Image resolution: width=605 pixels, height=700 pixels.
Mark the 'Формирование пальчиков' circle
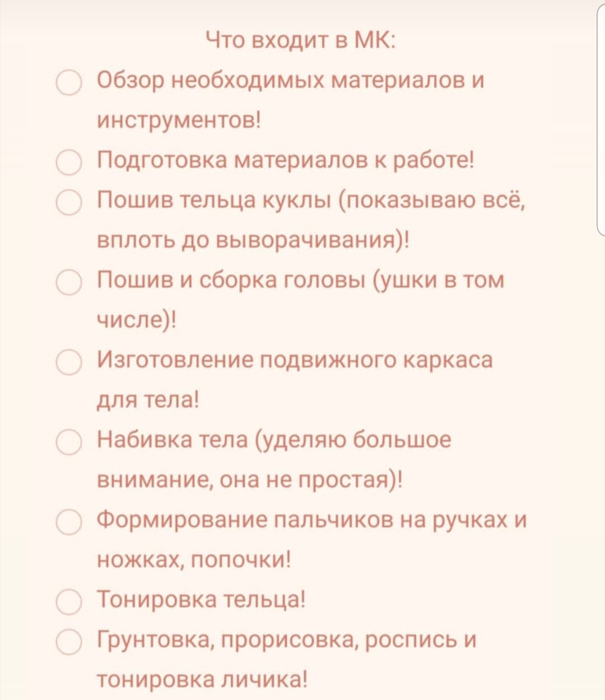coord(69,522)
